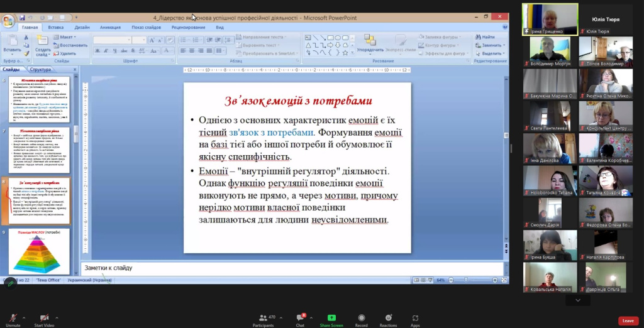Start Video in Zoom toolbar
Image resolution: width=644 pixels, height=328 pixels.
click(44, 320)
